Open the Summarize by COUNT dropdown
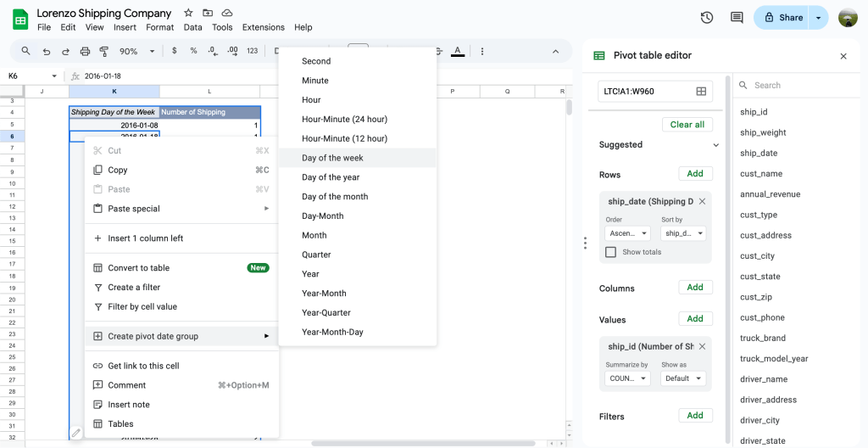The height and width of the screenshot is (448, 868). click(627, 378)
